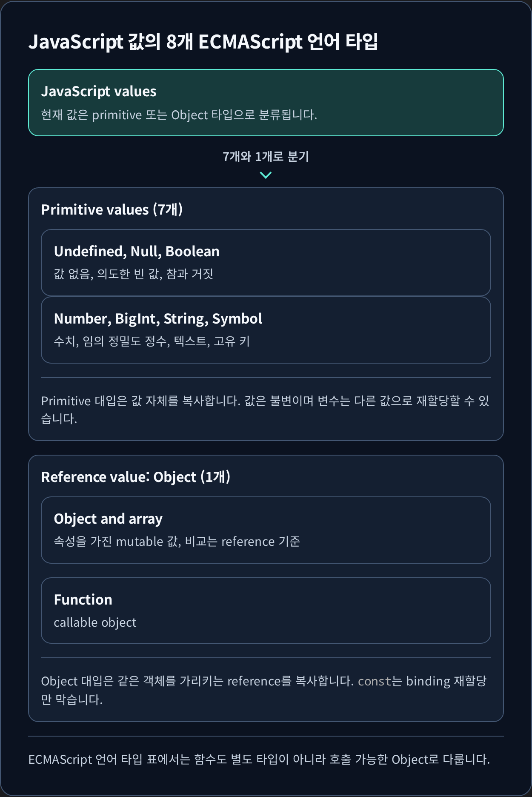Click the 속성을 가진 mutable 값 subtitle
The width and height of the screenshot is (532, 797).
pyautogui.click(x=177, y=541)
